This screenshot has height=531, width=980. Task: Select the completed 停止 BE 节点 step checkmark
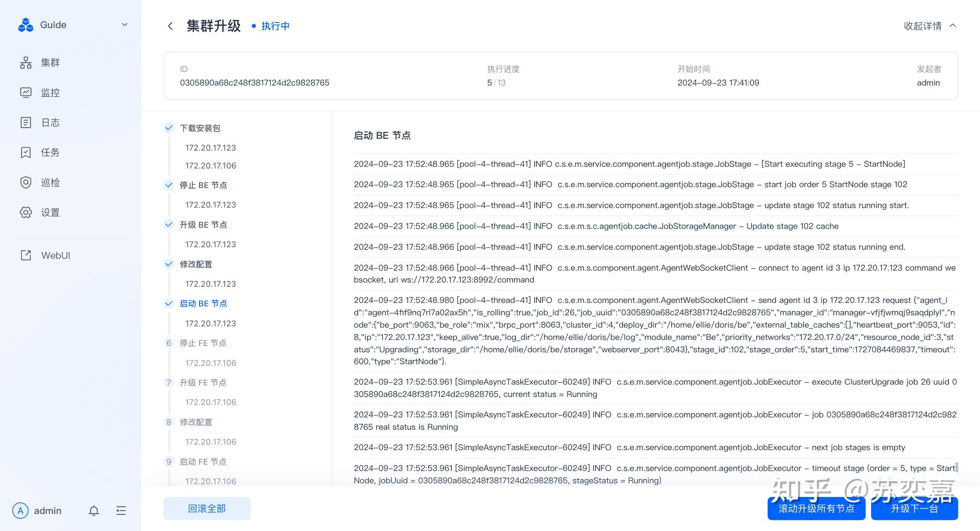[169, 185]
